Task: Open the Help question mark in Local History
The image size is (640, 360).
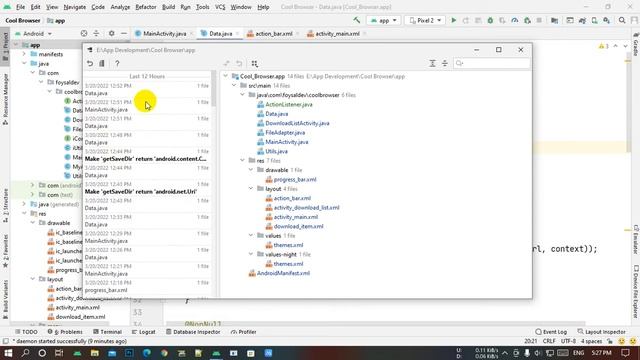Action: pos(117,63)
